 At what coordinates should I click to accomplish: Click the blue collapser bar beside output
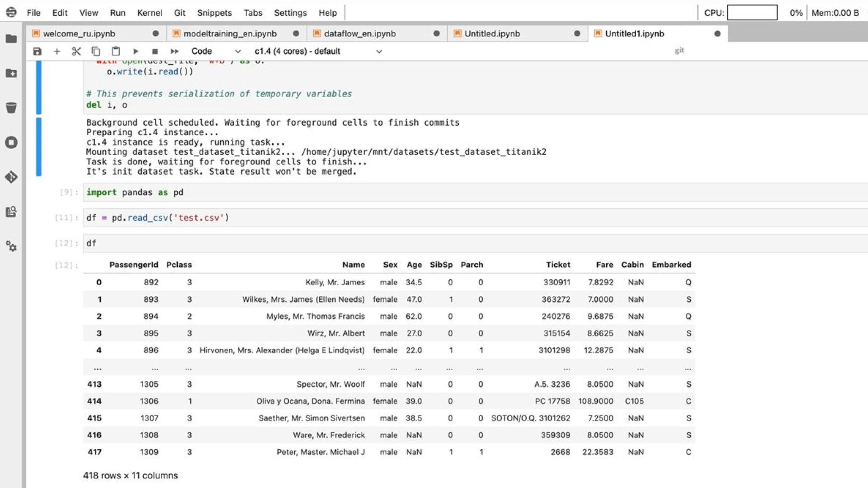(39, 147)
